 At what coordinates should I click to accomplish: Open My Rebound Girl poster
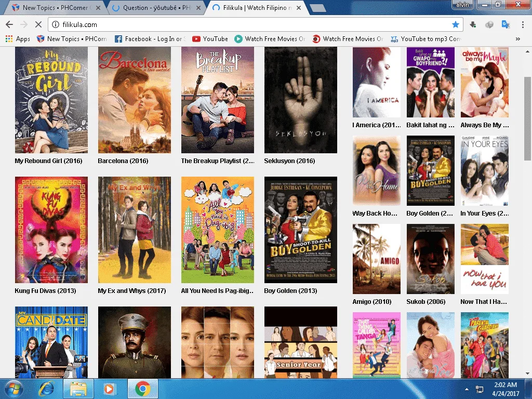(51, 100)
